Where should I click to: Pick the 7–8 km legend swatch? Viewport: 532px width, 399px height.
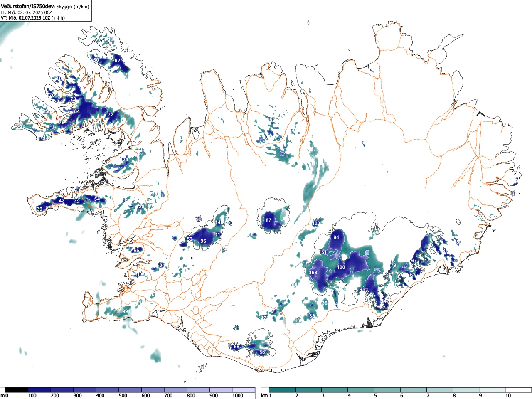(x=440, y=390)
